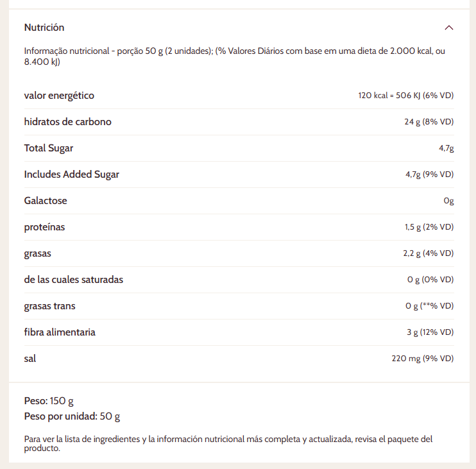Click the de las cuales saturadas label
The height and width of the screenshot is (469, 476).
(73, 280)
